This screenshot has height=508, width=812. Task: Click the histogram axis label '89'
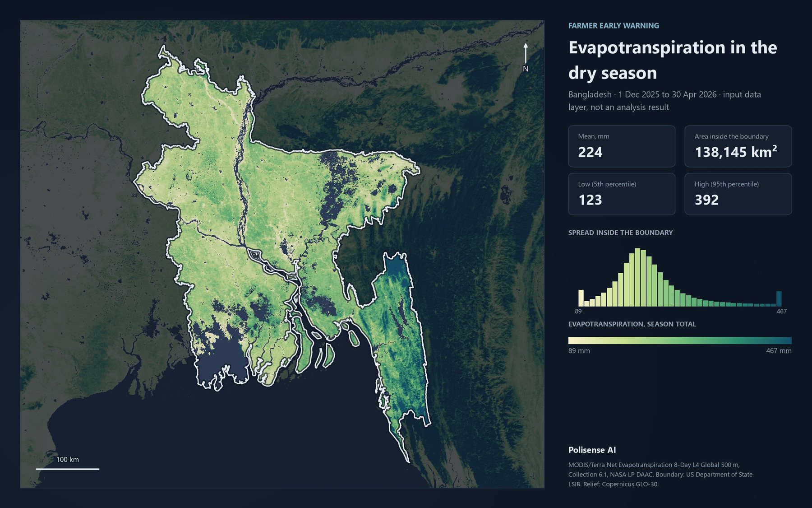point(578,311)
